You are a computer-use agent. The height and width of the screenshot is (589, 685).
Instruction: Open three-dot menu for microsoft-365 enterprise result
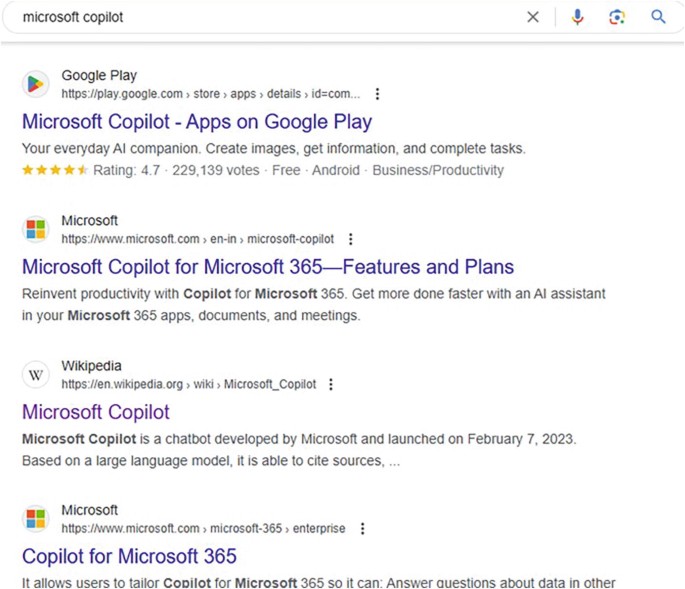pyautogui.click(x=362, y=528)
